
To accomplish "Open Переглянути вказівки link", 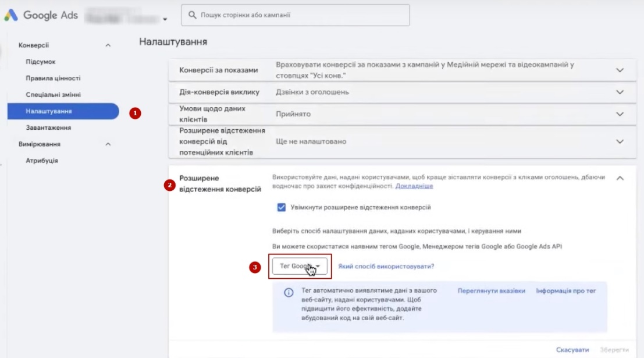I will tap(491, 290).
